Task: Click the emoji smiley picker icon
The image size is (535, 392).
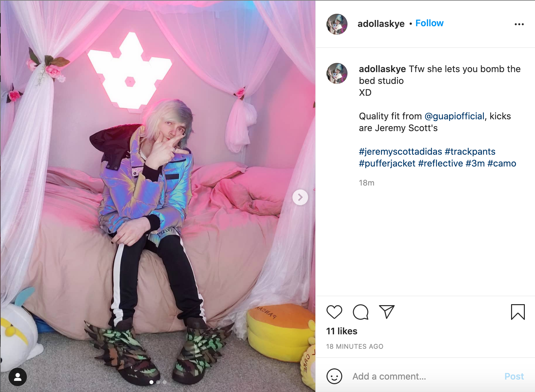Action: [x=334, y=376]
